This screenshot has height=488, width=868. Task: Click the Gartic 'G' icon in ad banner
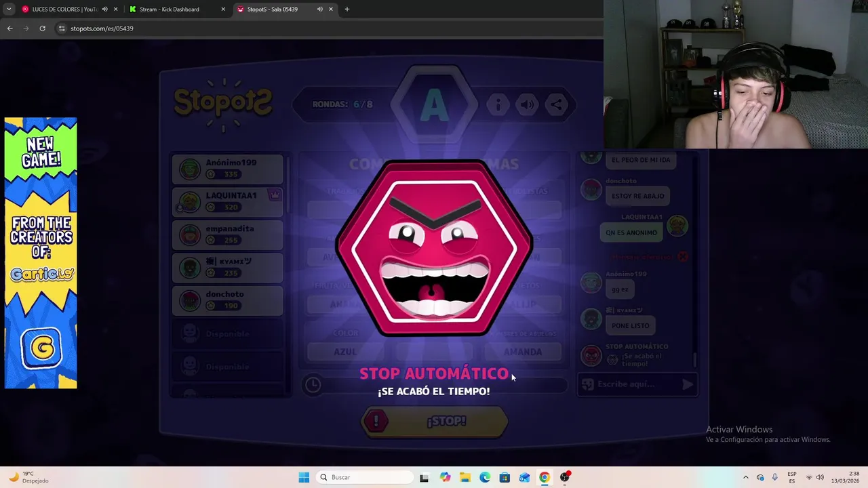click(x=41, y=348)
